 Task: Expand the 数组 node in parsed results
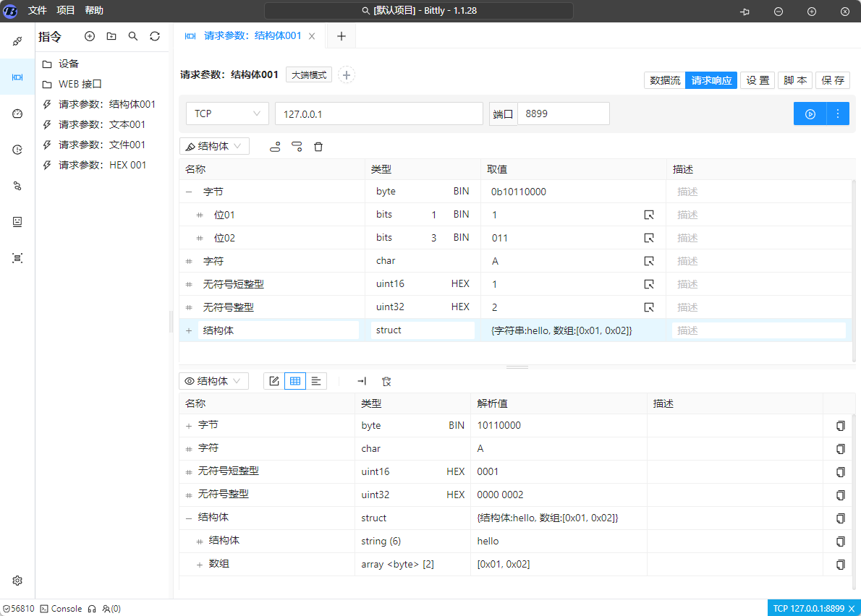coord(200,564)
